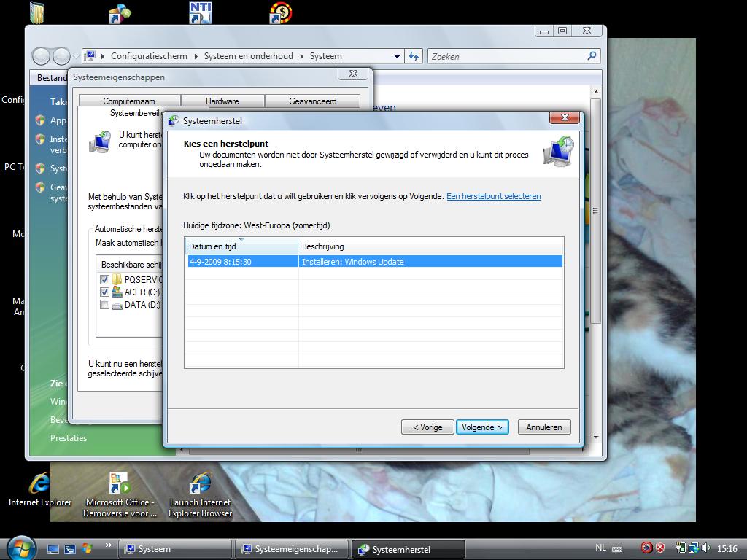This screenshot has width=747, height=560.
Task: Click shield icon beside 'Geav' in sidebar
Action: (40, 187)
